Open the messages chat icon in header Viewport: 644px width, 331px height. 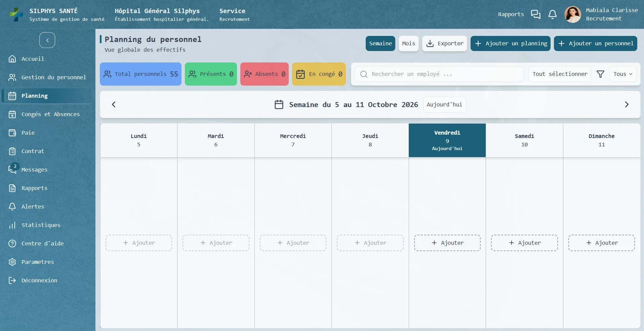click(x=535, y=14)
